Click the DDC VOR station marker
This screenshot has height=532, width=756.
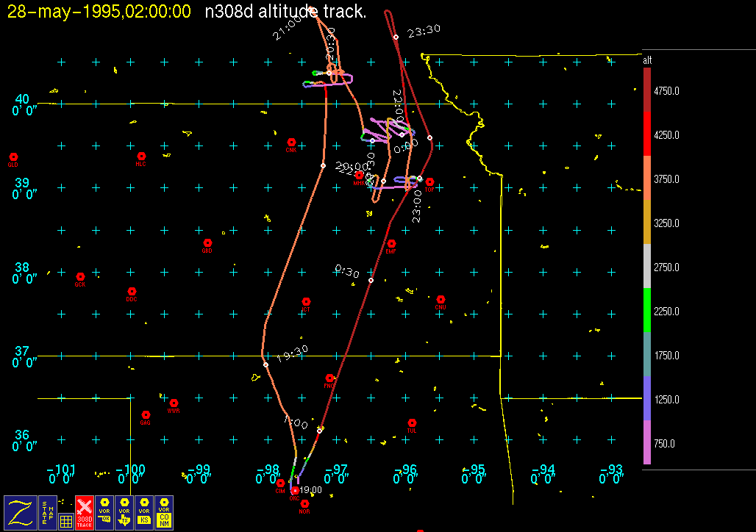coord(132,292)
